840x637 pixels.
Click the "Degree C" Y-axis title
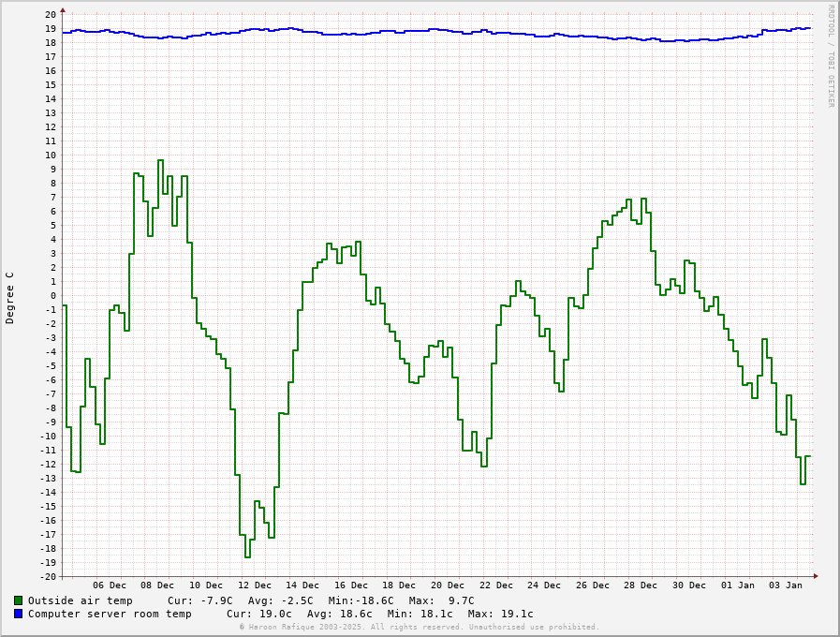click(x=10, y=298)
